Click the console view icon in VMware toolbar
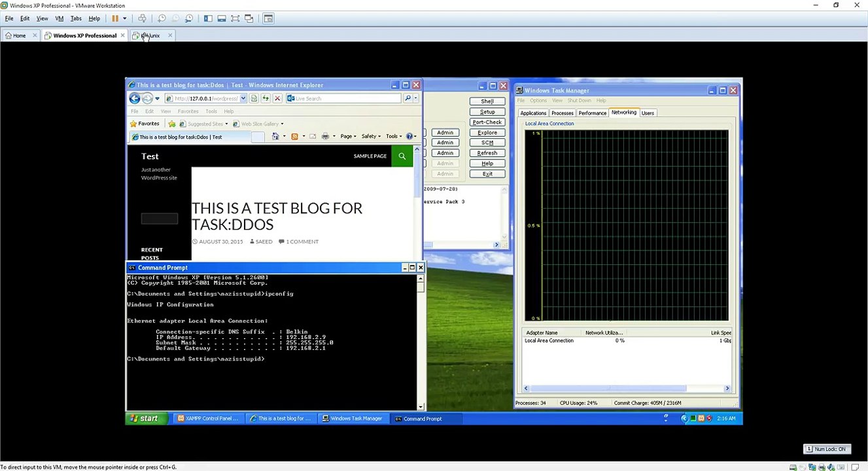This screenshot has height=471, width=868. pos(268,18)
